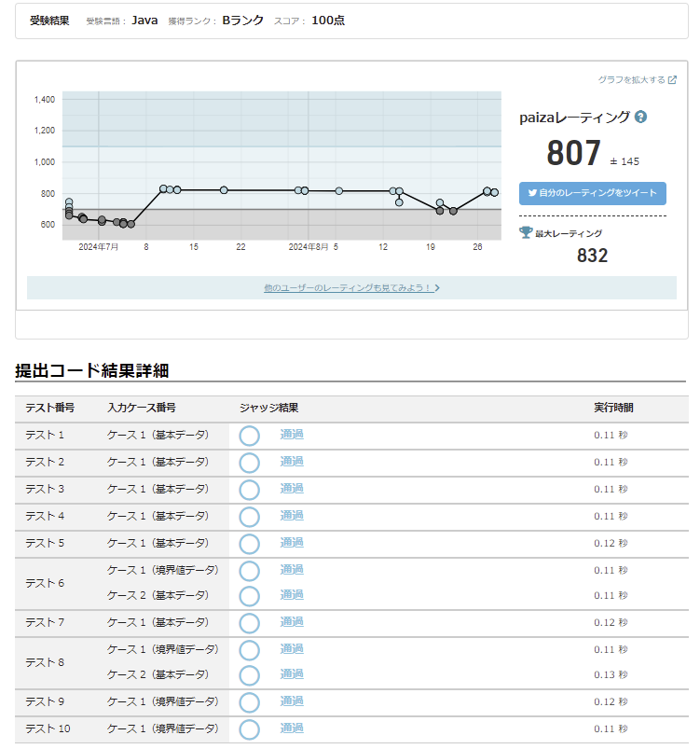Select the pass circle icon for テスト 5
The height and width of the screenshot is (749, 700).
click(249, 544)
